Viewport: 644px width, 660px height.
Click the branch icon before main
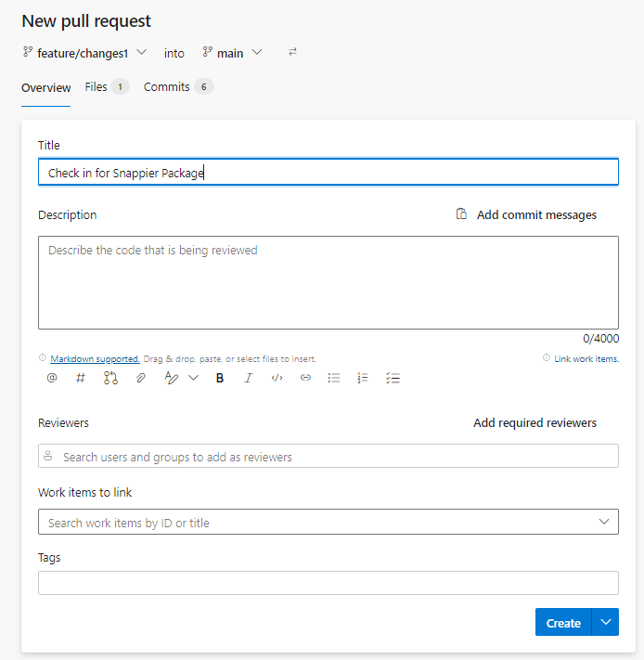[x=207, y=52]
